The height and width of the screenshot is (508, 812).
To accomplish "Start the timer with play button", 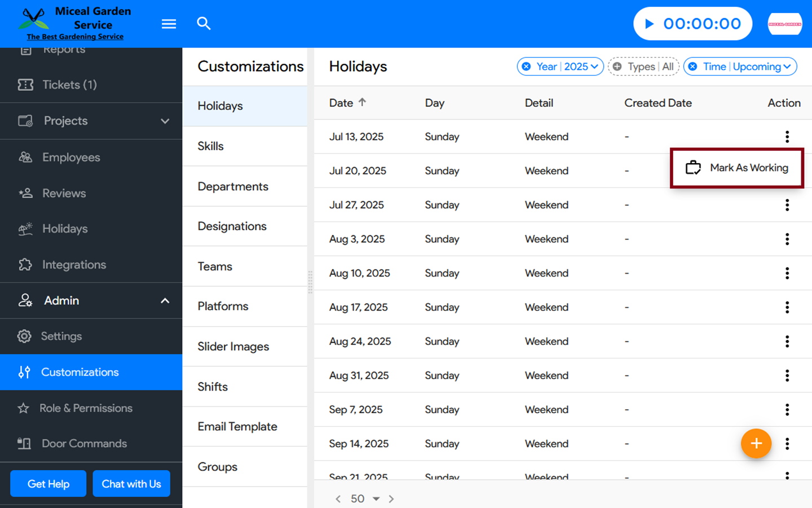I will (x=650, y=24).
